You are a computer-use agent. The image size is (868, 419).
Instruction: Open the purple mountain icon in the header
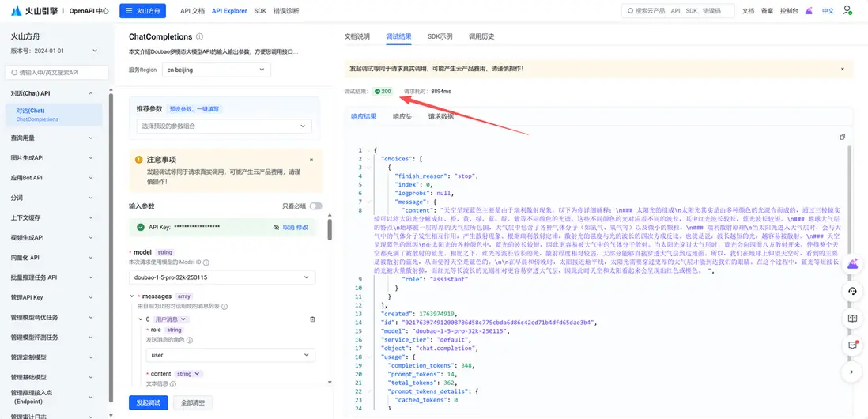(810, 10)
